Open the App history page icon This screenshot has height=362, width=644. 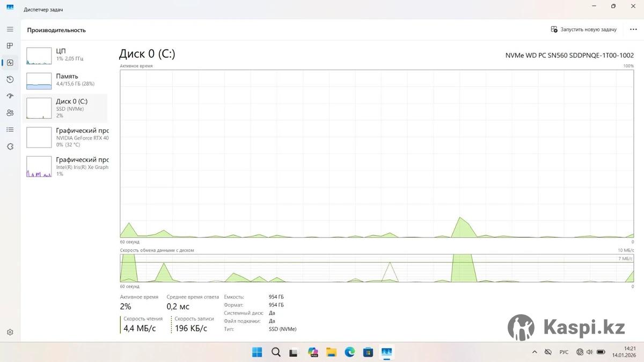(10, 79)
